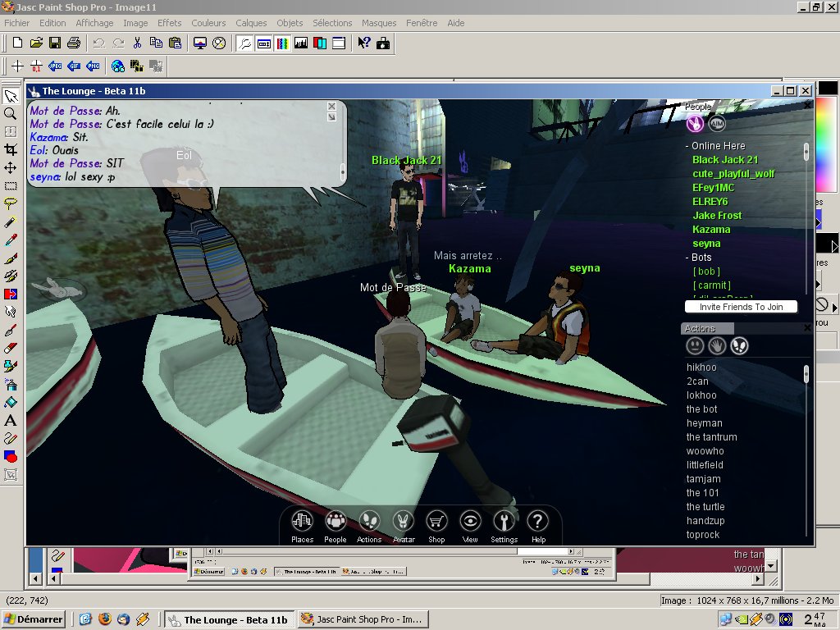The height and width of the screenshot is (630, 840).
Task: Export image using the GIF arrow icon
Action: pos(73,66)
